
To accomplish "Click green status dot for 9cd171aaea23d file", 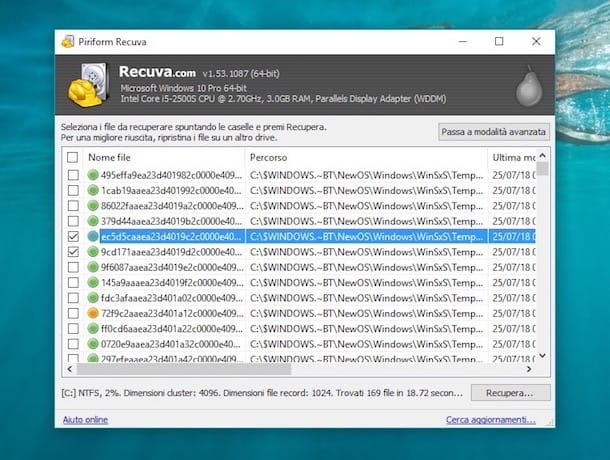I will [93, 252].
